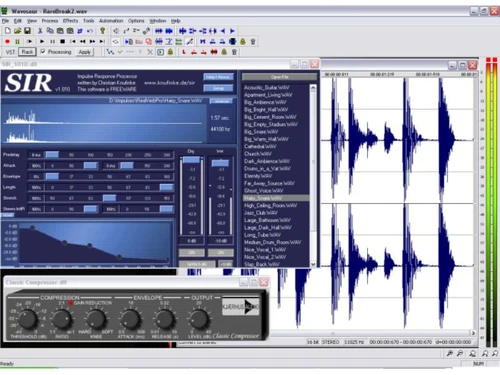The height and width of the screenshot is (375, 500).
Task: Jump to end with the skip-forward button
Action: [102, 42]
